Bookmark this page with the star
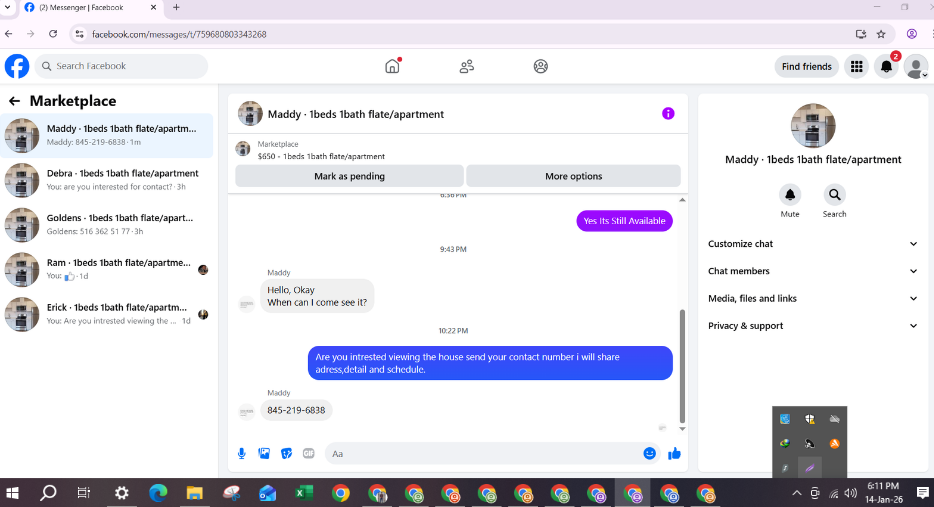 881,34
